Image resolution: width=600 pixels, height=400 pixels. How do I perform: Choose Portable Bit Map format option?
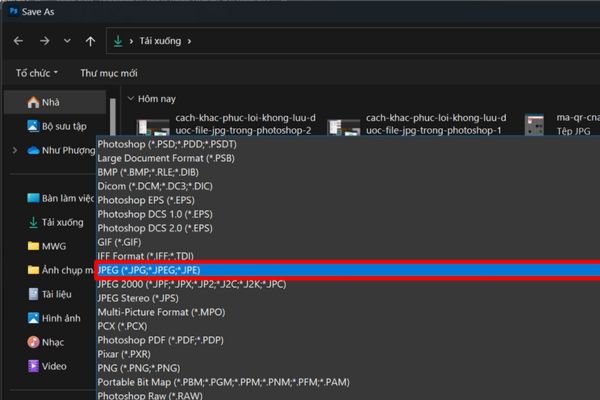coord(348,382)
